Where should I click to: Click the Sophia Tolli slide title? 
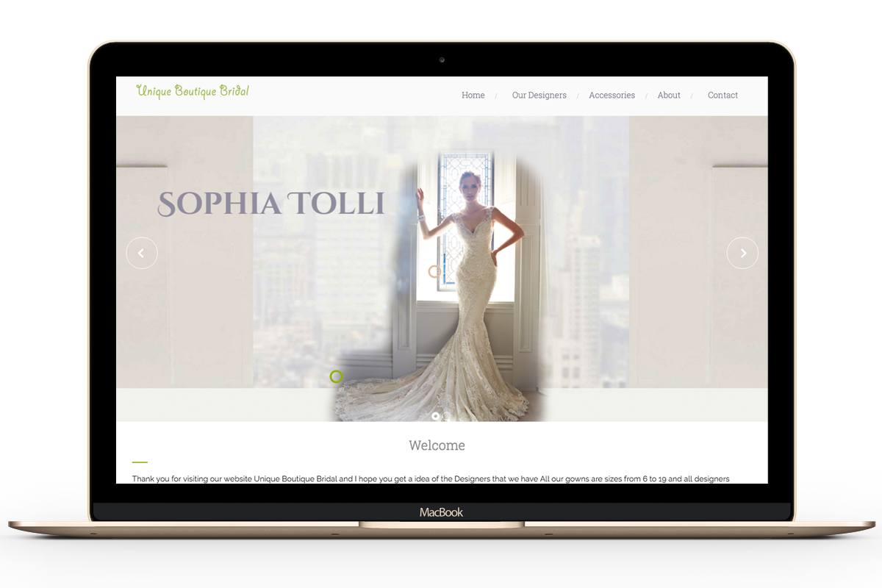(x=270, y=204)
